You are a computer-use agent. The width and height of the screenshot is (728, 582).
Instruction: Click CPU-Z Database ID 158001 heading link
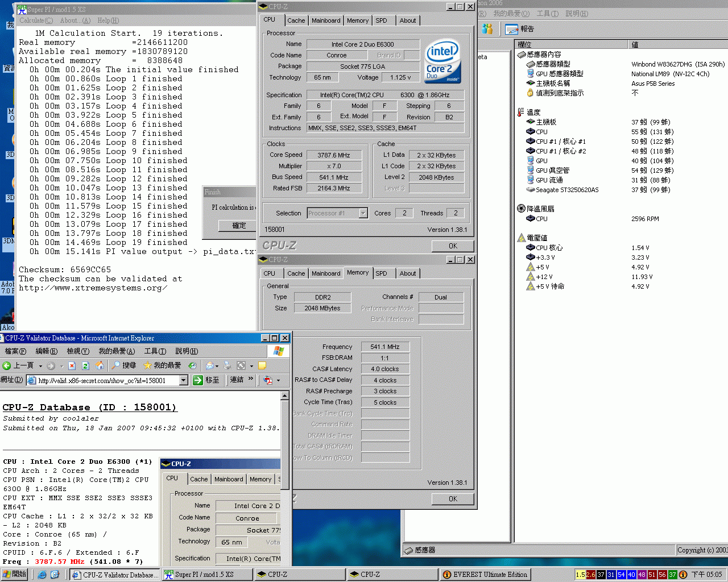(x=90, y=408)
